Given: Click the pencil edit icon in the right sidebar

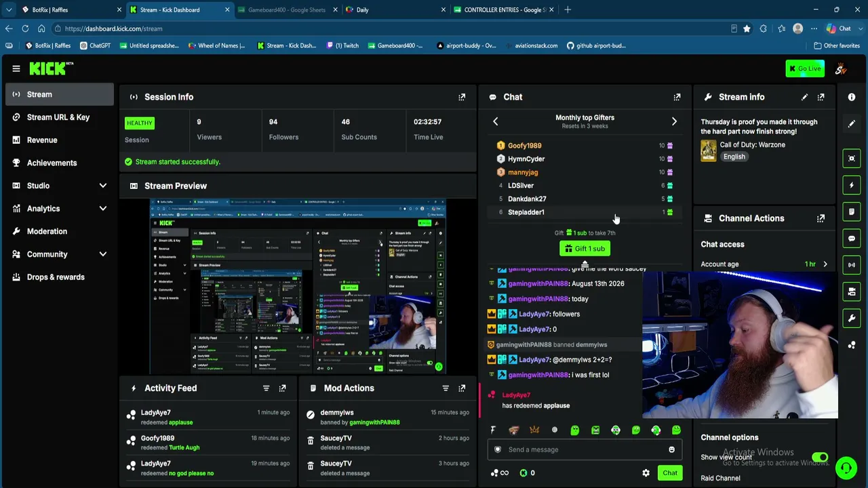Looking at the screenshot, I should [852, 124].
